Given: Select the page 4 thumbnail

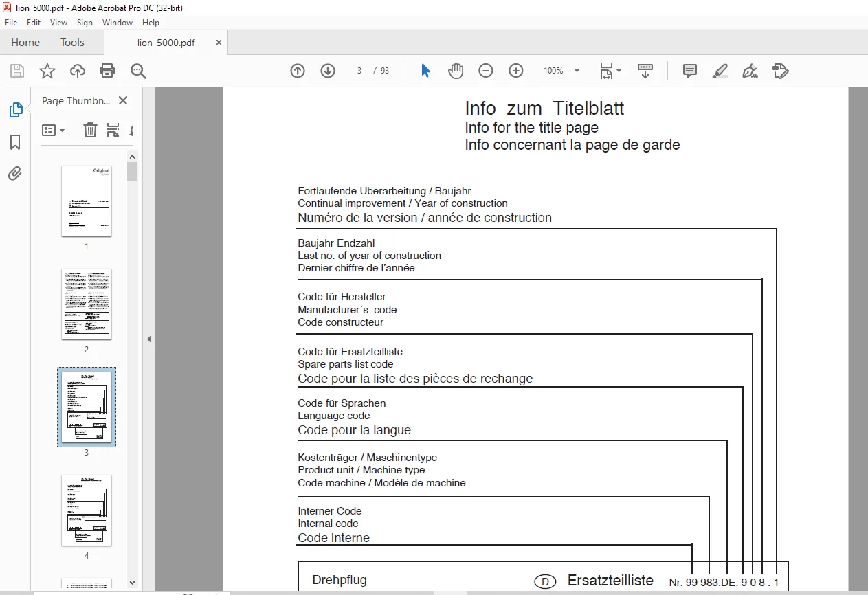Looking at the screenshot, I should click(87, 510).
